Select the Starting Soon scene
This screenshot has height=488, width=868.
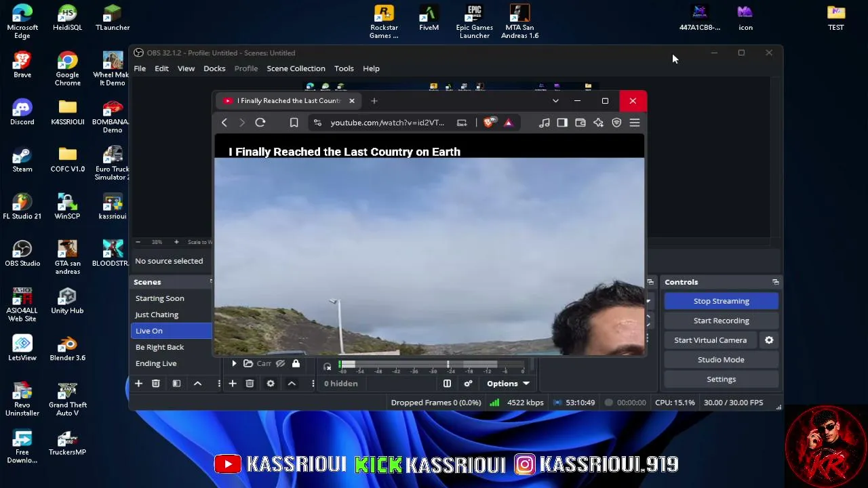[172, 298]
